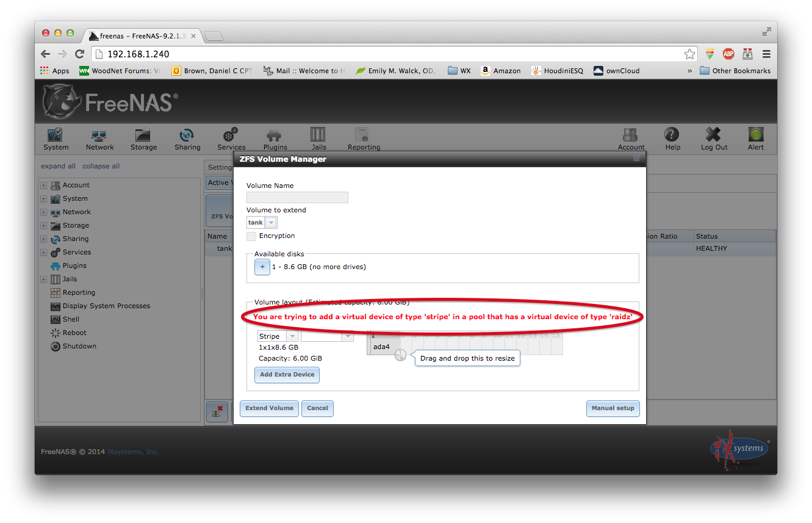Show hidden bookmarks with the overflow chevron

pos(690,71)
